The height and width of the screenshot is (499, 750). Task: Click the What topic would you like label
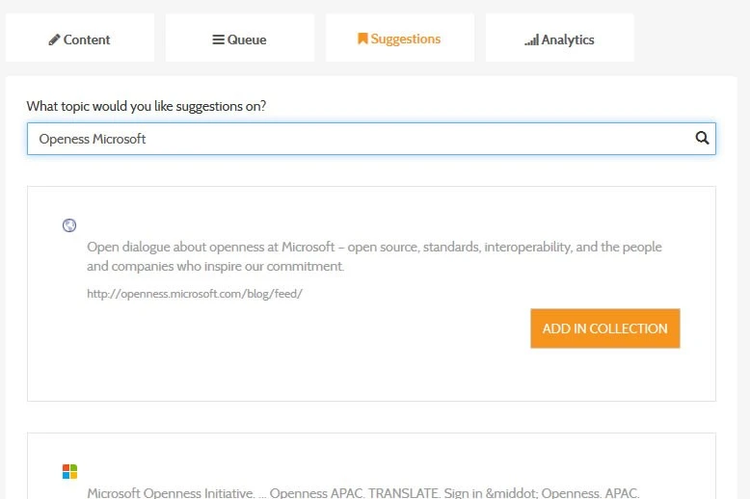146,106
